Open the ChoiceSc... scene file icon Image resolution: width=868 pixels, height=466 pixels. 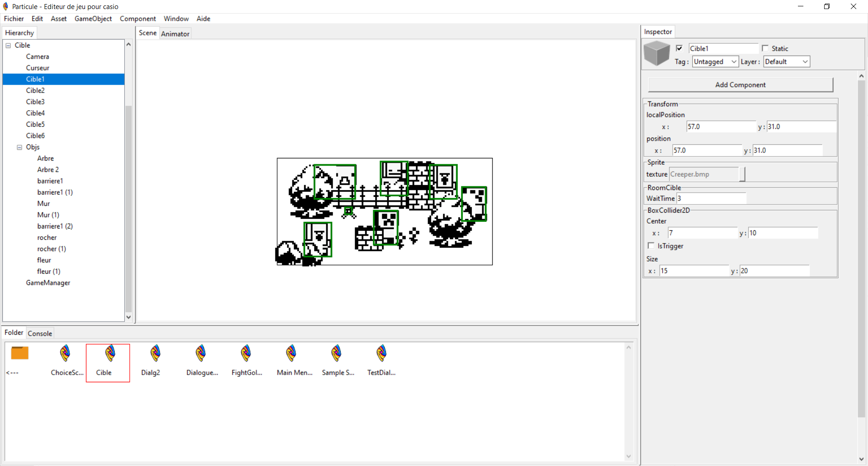(65, 353)
